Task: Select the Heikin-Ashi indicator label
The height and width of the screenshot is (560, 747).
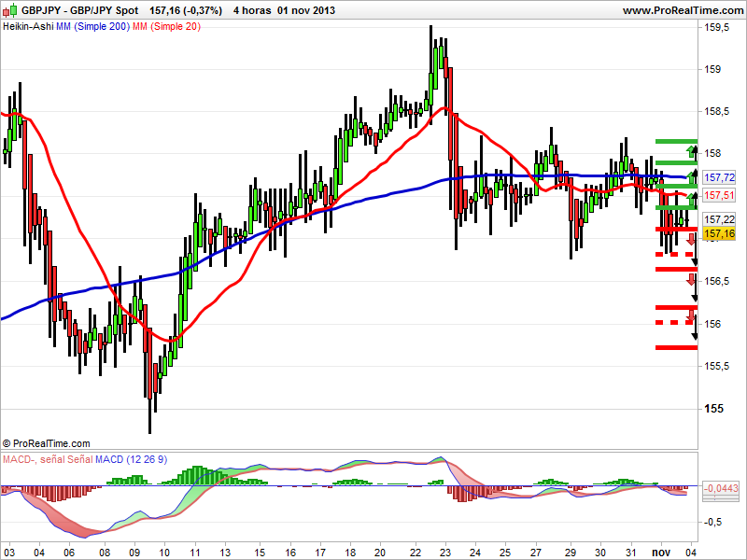Action: 28,27
